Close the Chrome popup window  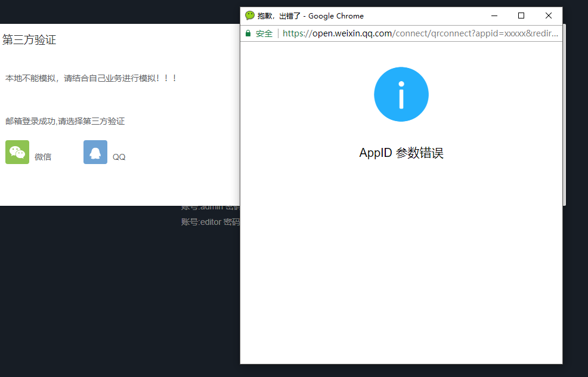tap(548, 16)
